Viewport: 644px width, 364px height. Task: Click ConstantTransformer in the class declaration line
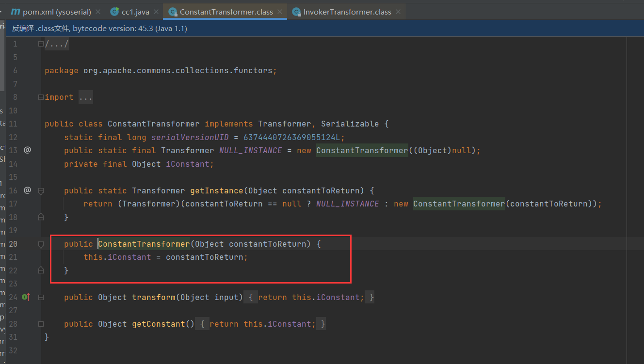(153, 124)
